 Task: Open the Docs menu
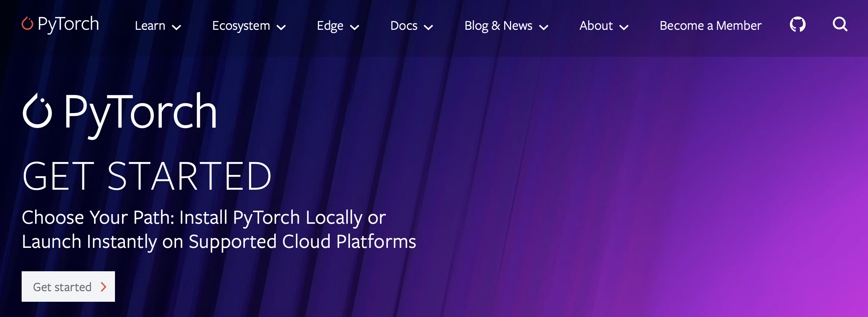(x=404, y=26)
